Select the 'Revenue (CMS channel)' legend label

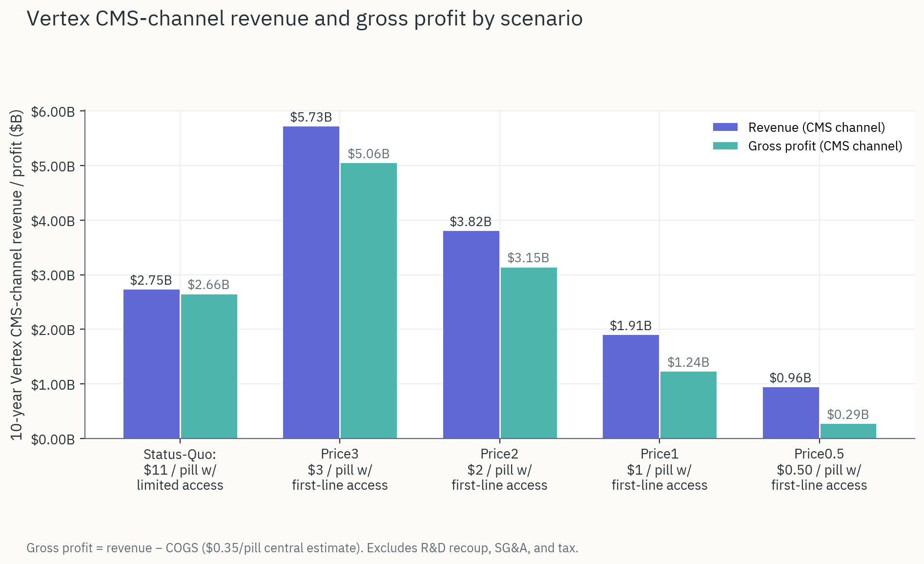tap(817, 127)
